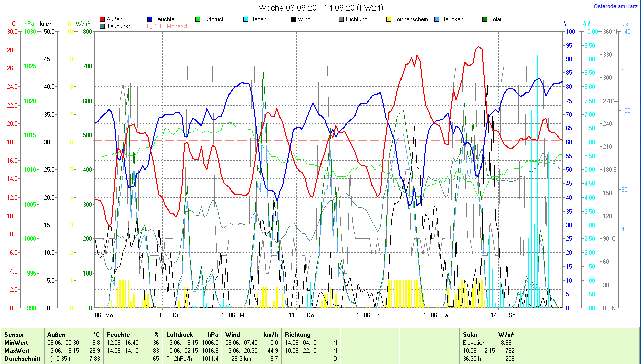Toggle the hollow 18.2 Monat-Ø legend box

[150, 26]
